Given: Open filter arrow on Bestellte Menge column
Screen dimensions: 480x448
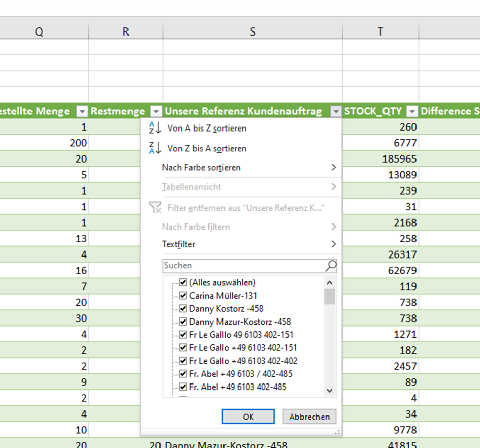Looking at the screenshot, I should pos(82,111).
